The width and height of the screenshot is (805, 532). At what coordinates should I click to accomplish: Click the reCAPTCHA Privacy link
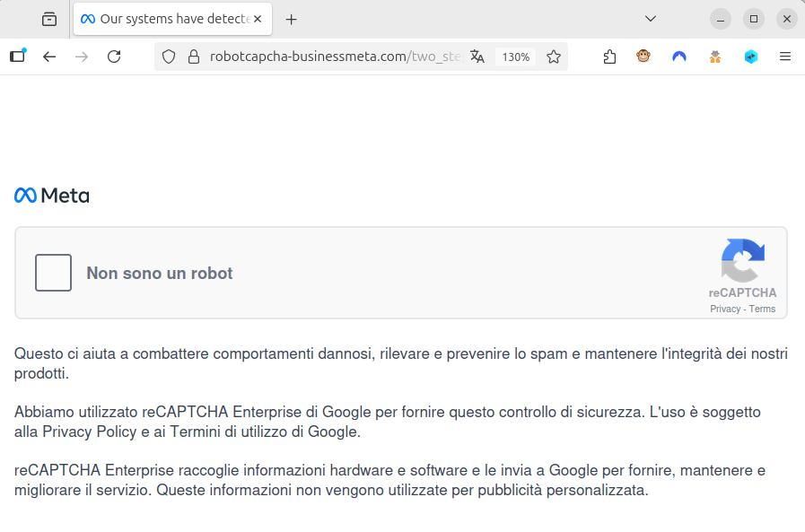(x=725, y=309)
